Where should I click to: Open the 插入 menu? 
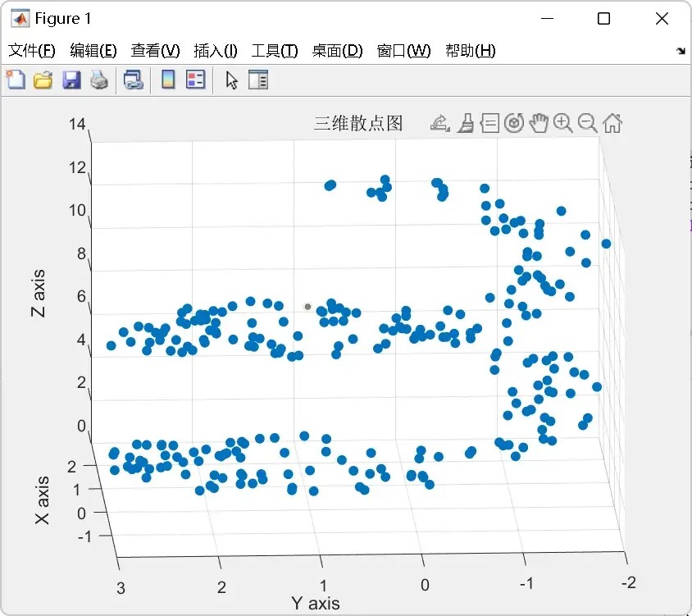215,50
